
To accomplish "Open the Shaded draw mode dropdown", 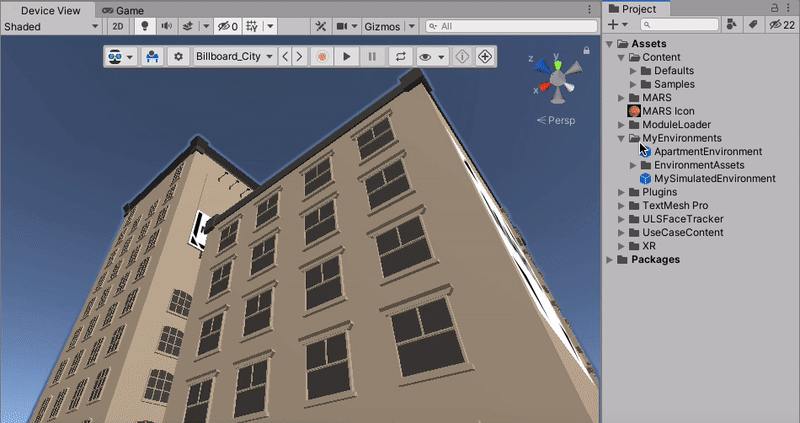I will (50, 26).
